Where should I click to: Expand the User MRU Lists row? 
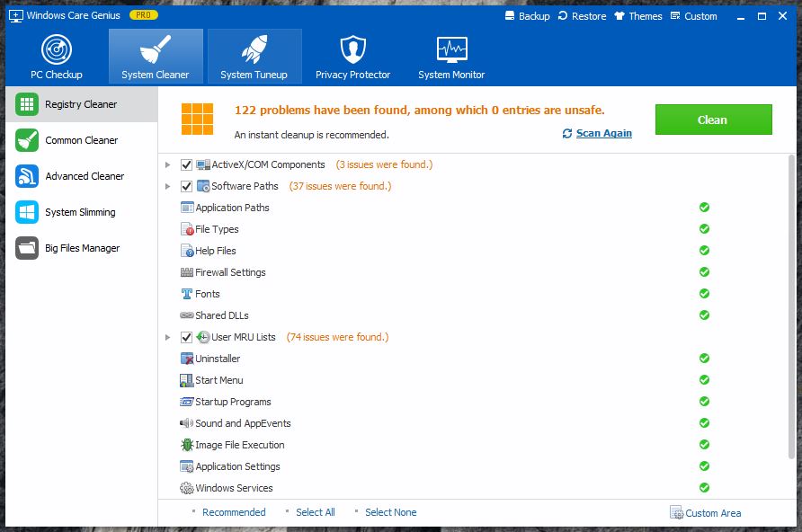(x=167, y=337)
